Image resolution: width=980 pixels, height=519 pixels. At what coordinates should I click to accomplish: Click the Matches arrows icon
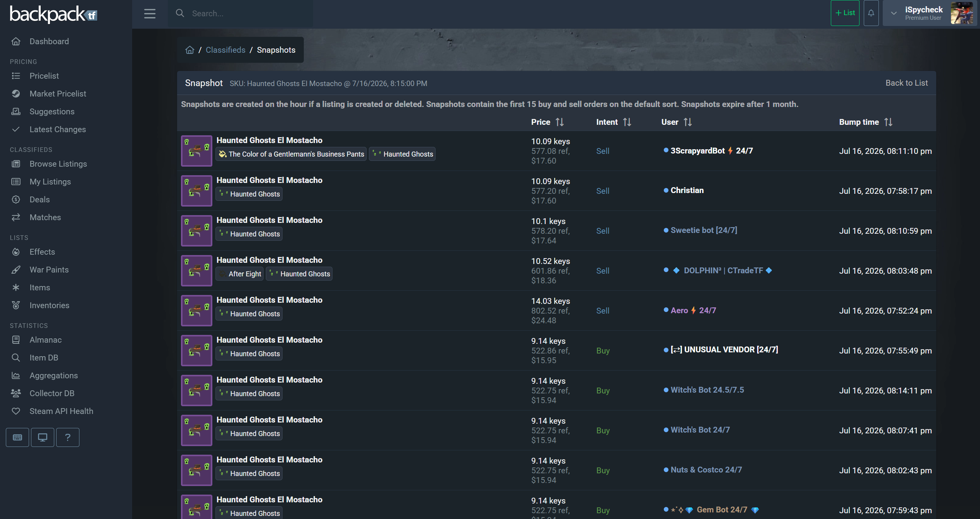point(16,217)
